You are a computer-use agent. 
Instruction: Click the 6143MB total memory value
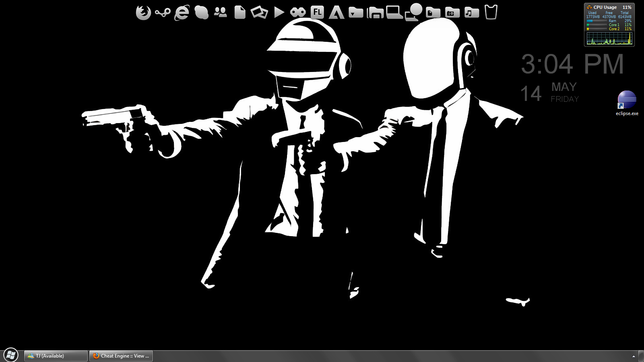coord(625,17)
